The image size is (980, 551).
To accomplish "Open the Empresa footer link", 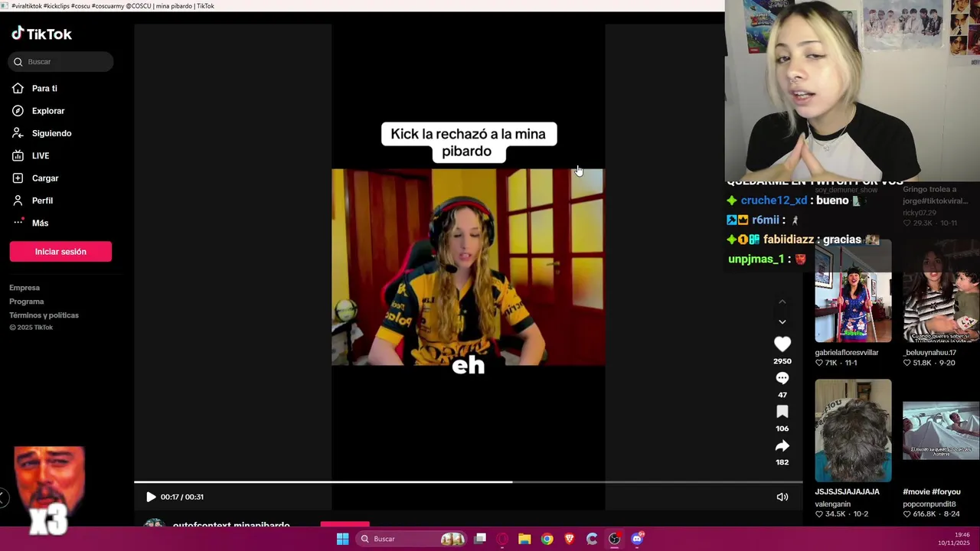I will click(24, 288).
